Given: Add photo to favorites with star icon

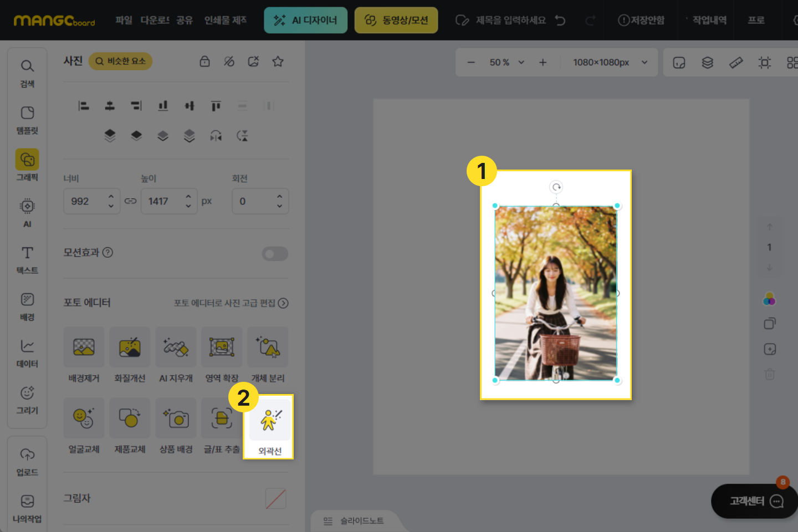Looking at the screenshot, I should click(x=278, y=62).
